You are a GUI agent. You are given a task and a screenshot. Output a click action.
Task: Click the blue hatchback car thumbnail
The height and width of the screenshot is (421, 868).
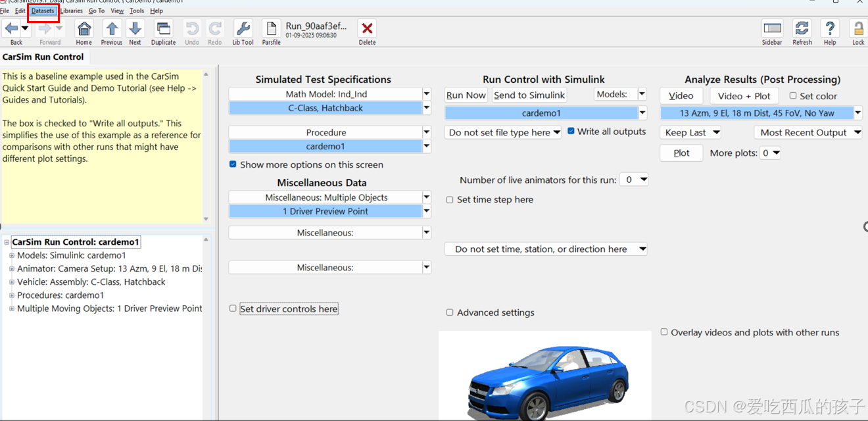(x=544, y=376)
